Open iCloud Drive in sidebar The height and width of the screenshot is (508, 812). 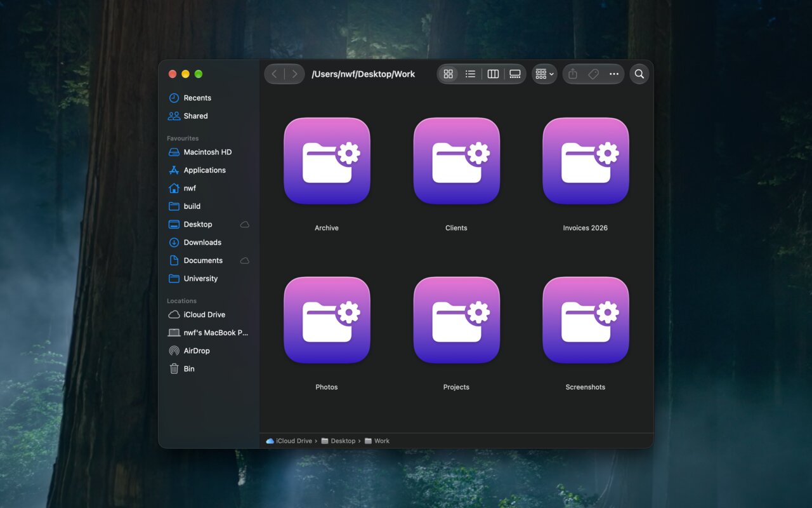(209, 315)
